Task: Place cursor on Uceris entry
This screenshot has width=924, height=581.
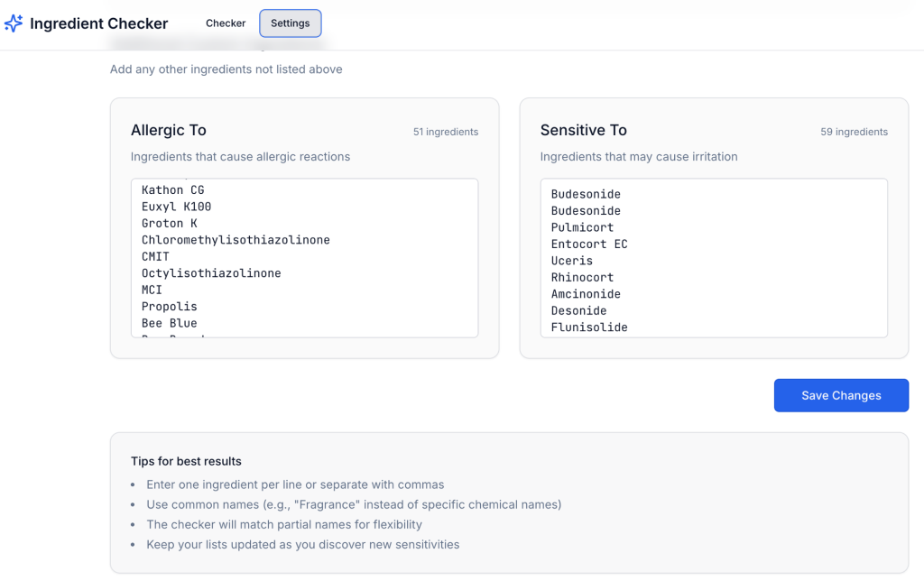Action: tap(572, 261)
